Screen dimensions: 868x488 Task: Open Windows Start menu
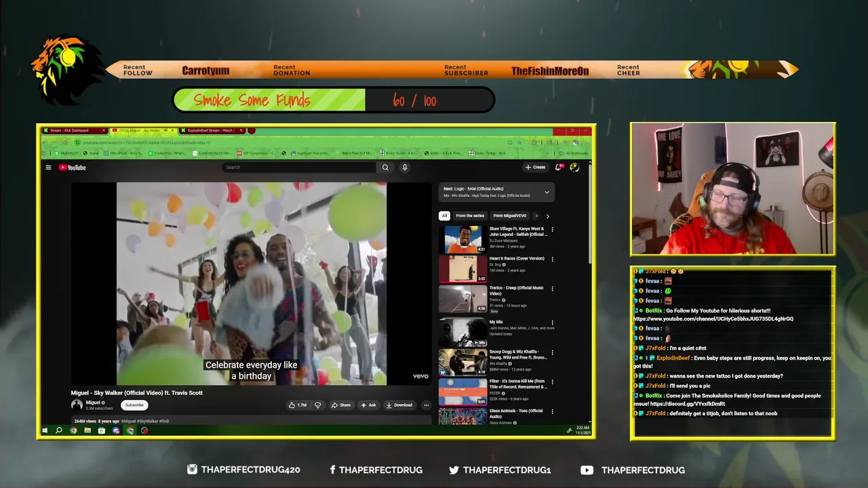45,430
